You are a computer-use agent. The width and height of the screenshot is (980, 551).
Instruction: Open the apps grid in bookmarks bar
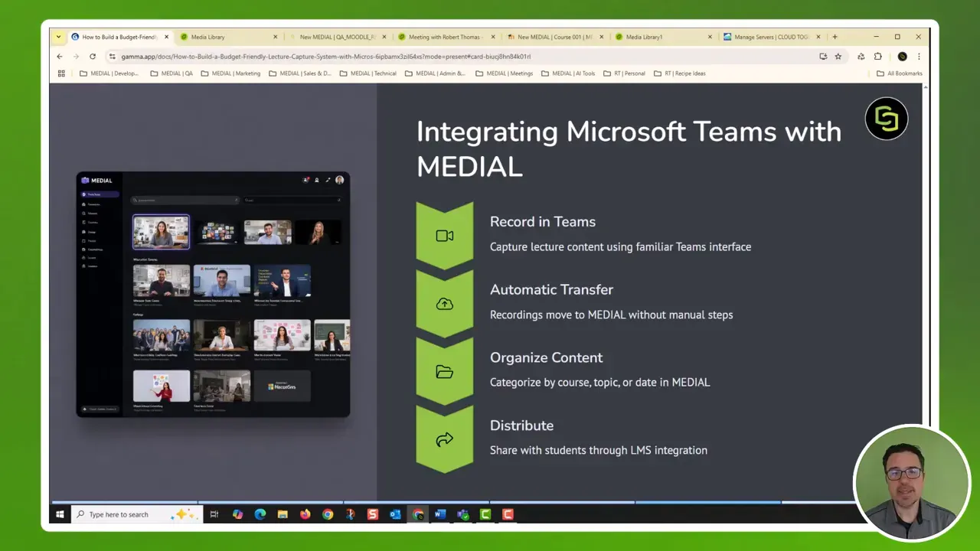coord(61,73)
